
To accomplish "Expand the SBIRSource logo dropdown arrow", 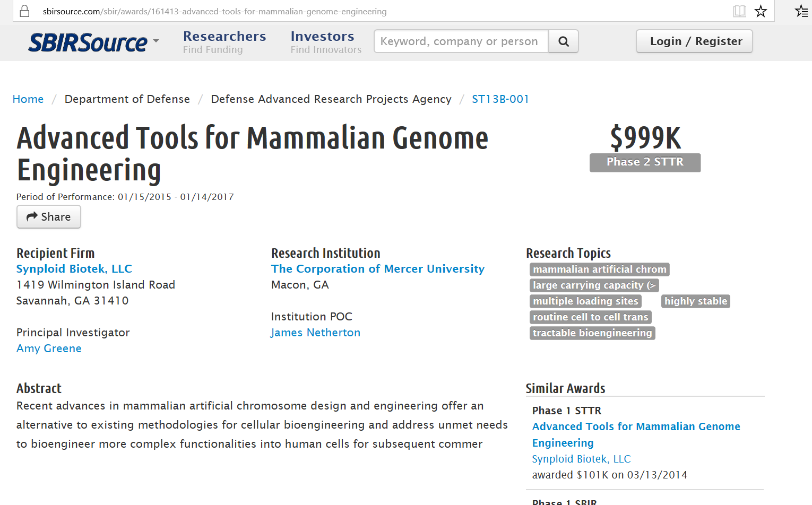I will (x=156, y=41).
